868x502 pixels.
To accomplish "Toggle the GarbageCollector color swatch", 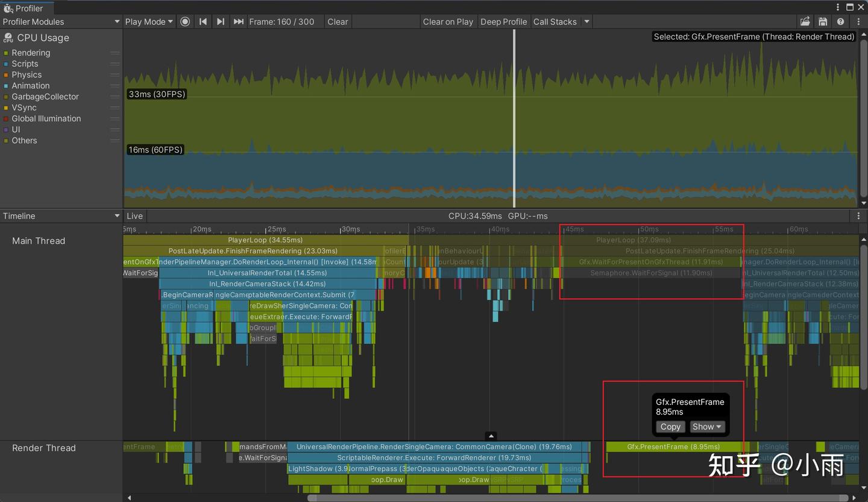I will pyautogui.click(x=6, y=97).
